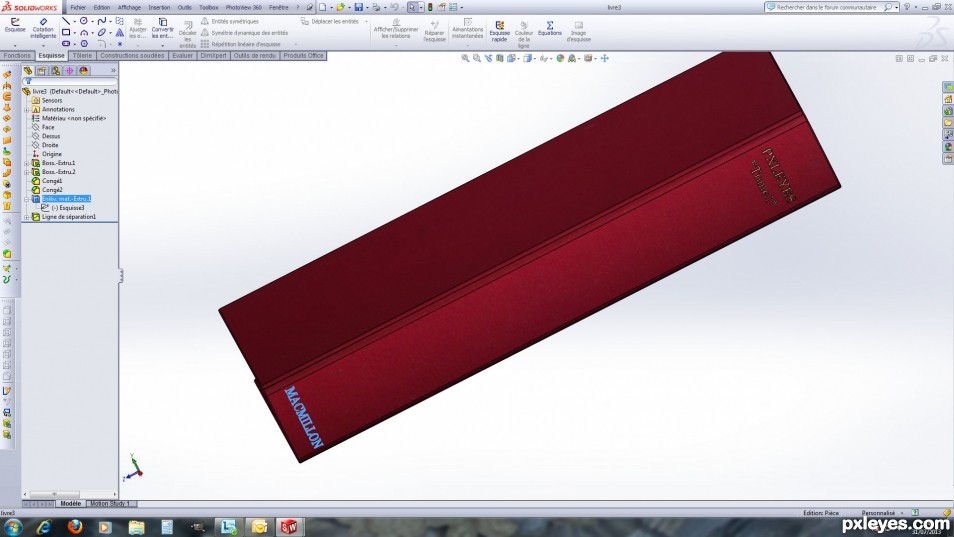This screenshot has width=954, height=537.
Task: Pick the Line sketch tool
Action: 66,21
